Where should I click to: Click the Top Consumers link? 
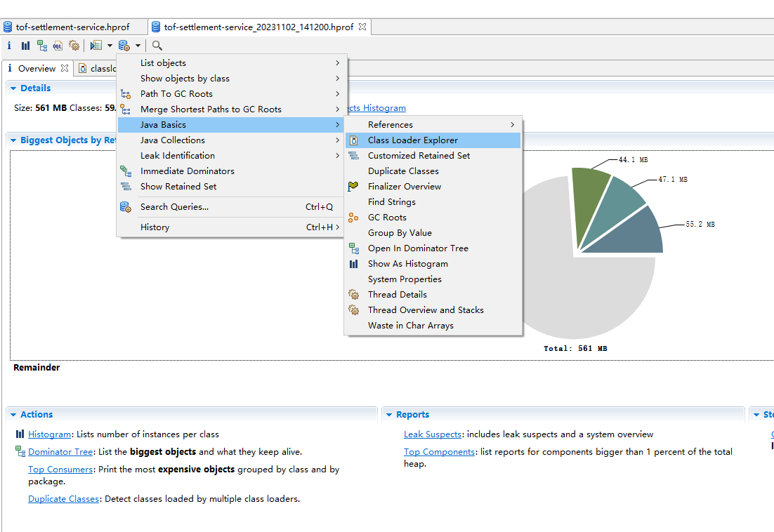(60, 470)
